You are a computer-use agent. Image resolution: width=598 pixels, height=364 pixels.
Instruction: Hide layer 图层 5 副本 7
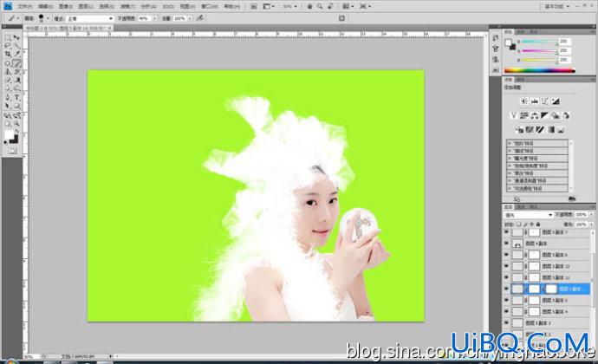tap(506, 232)
